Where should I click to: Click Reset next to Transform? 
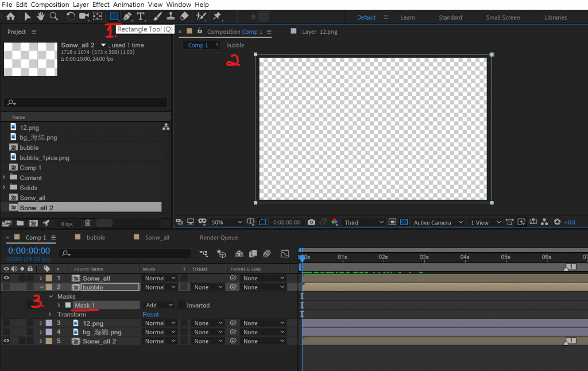(150, 315)
